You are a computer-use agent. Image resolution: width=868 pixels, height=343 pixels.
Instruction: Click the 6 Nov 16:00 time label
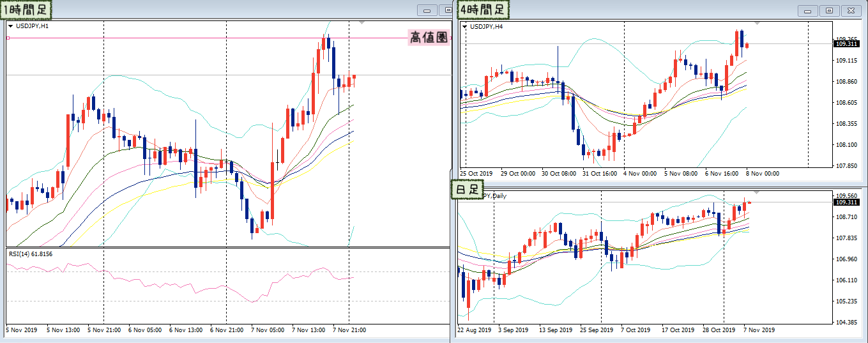pyautogui.click(x=722, y=173)
